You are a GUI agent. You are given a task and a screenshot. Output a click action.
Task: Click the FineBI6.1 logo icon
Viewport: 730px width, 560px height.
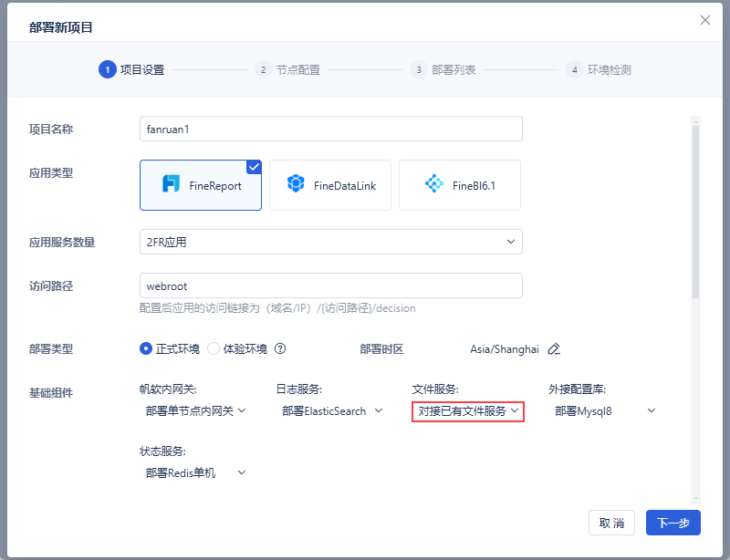[x=434, y=183]
